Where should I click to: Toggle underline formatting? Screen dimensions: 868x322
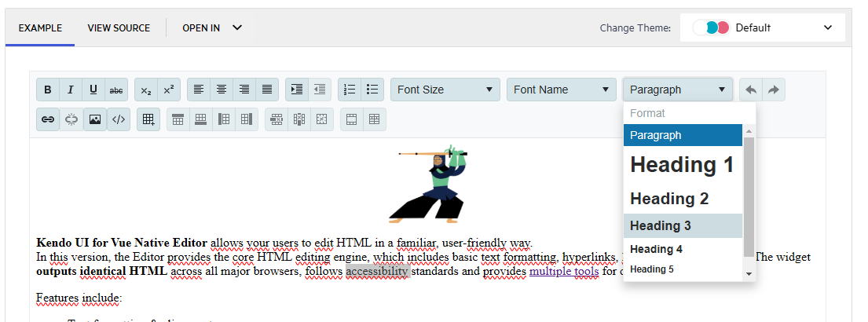click(x=93, y=90)
